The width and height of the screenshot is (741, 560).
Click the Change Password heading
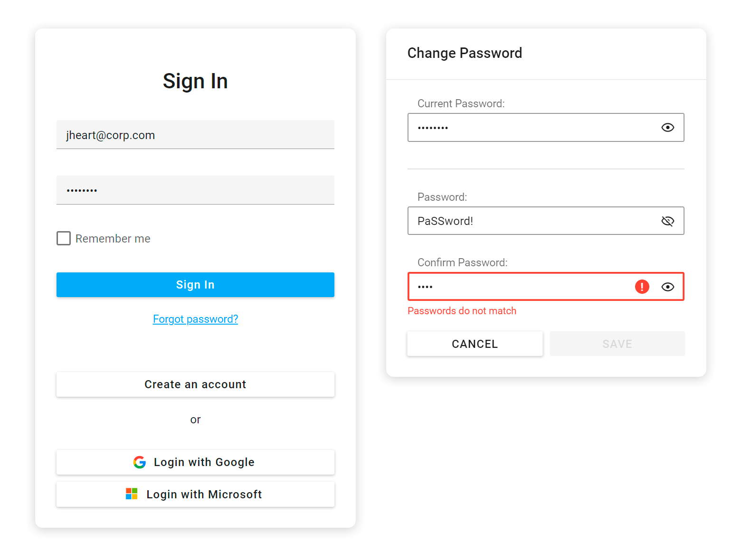point(465,53)
